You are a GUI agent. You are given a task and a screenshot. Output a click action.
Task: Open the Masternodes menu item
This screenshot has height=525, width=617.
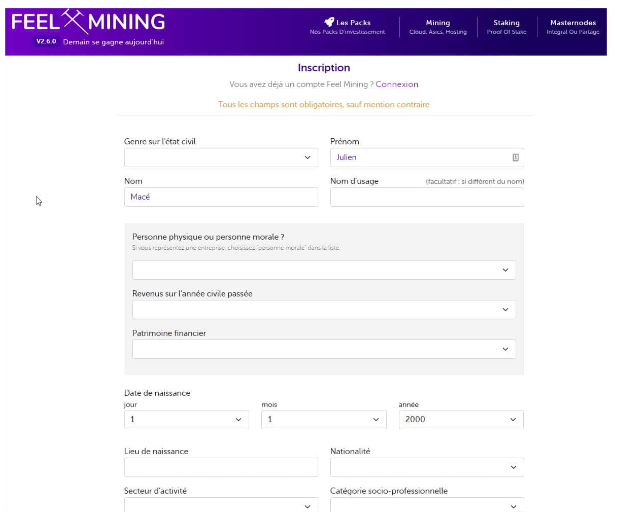pos(573,27)
